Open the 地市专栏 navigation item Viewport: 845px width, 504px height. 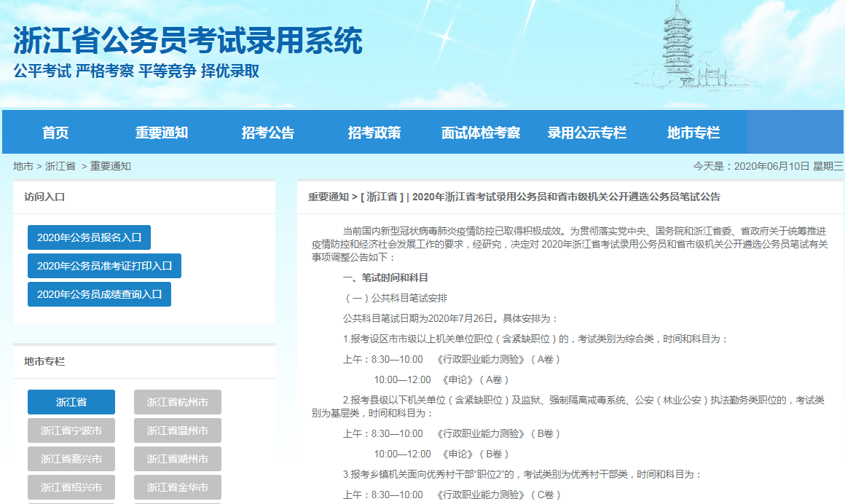(693, 133)
